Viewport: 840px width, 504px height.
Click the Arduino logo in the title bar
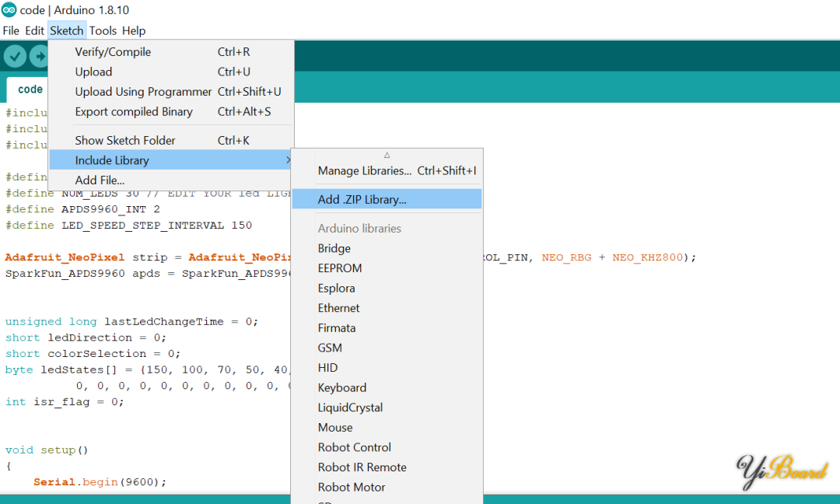click(9, 9)
